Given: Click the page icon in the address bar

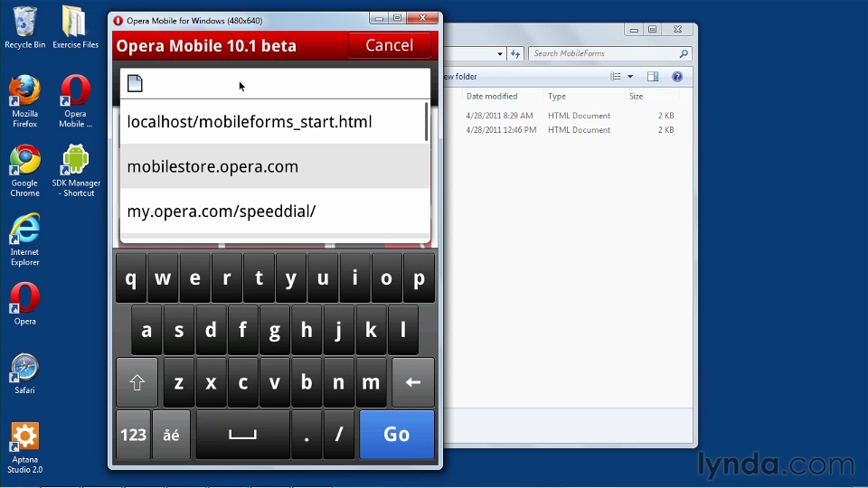Looking at the screenshot, I should 135,83.
